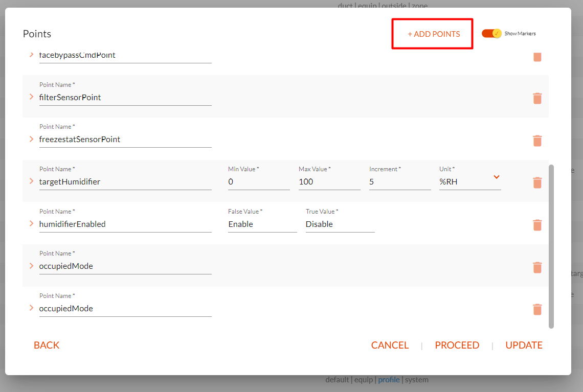Expand the targetHumidifier row
The image size is (583, 392).
pos(32,181)
